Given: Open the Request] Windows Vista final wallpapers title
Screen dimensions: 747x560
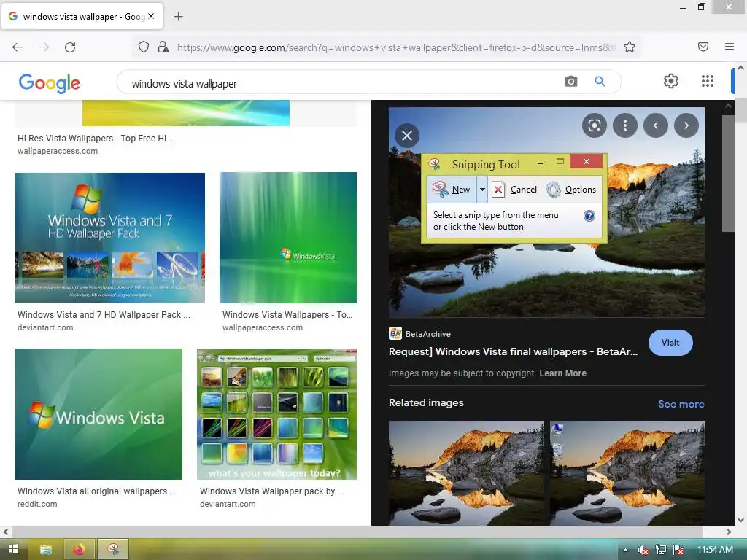Looking at the screenshot, I should 513,351.
